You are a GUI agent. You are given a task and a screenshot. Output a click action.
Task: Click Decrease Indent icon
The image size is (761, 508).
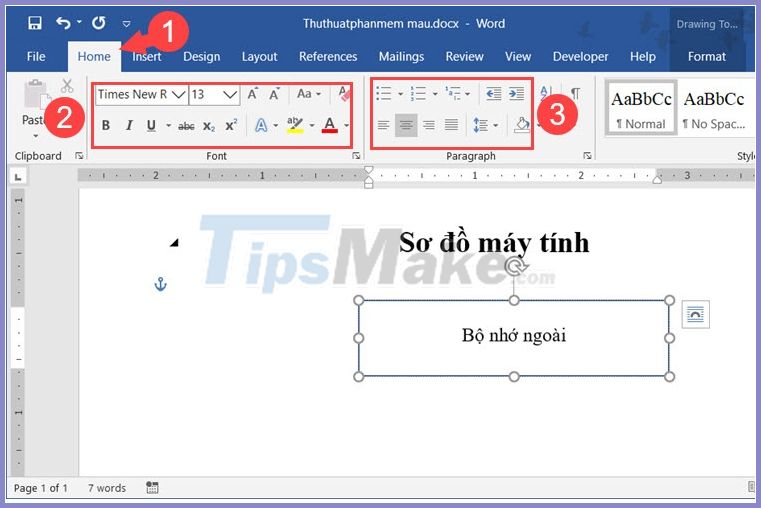point(494,94)
